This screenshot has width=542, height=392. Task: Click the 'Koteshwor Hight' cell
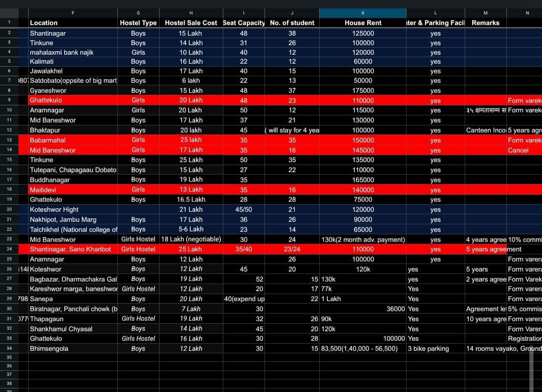click(x=73, y=209)
